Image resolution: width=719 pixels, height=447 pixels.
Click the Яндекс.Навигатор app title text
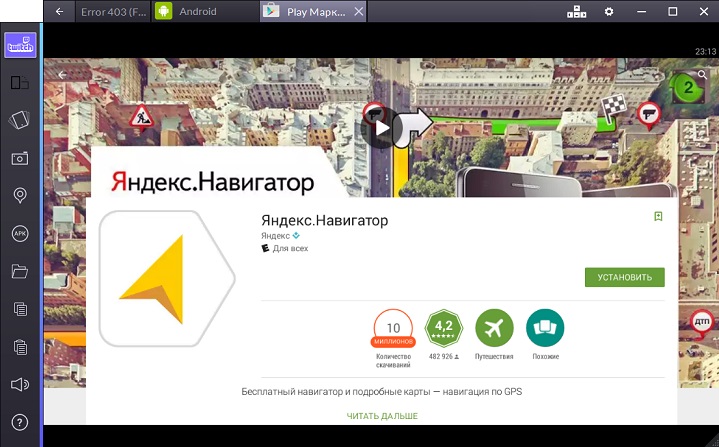coord(325,221)
